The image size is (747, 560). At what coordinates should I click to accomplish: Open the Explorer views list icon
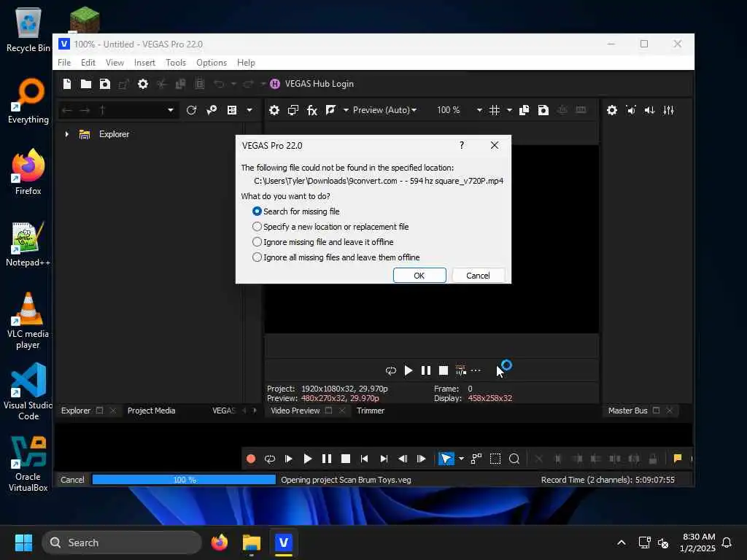[232, 111]
